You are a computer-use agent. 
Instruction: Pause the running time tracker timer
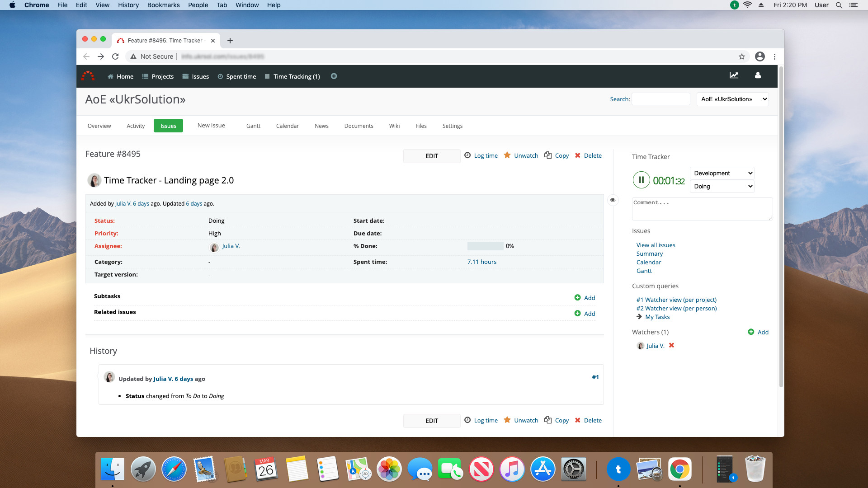[641, 180]
